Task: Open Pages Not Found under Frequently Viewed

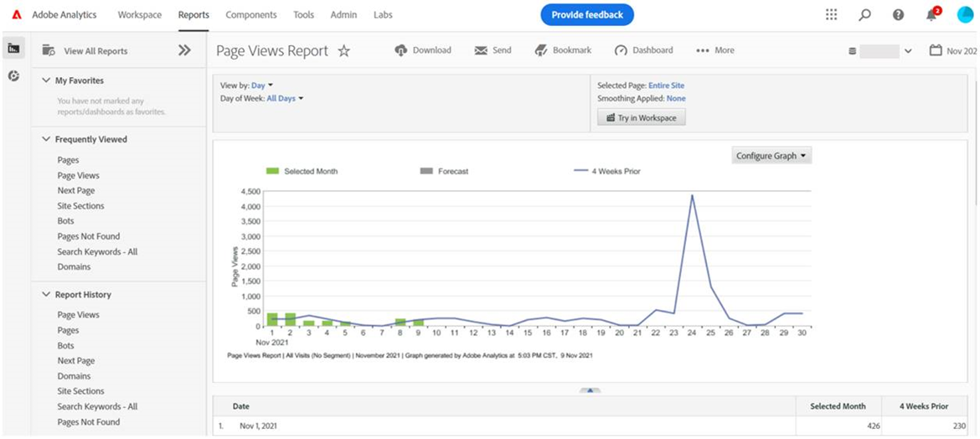Action: pos(88,236)
